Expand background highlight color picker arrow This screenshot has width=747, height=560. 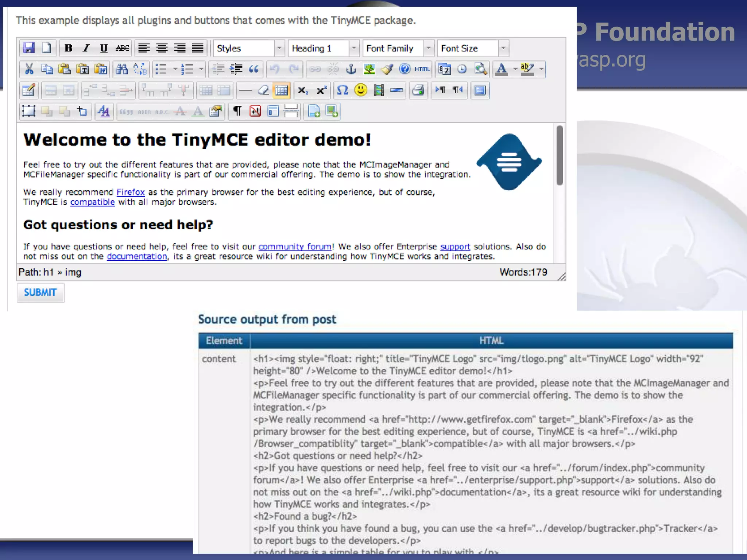point(541,69)
